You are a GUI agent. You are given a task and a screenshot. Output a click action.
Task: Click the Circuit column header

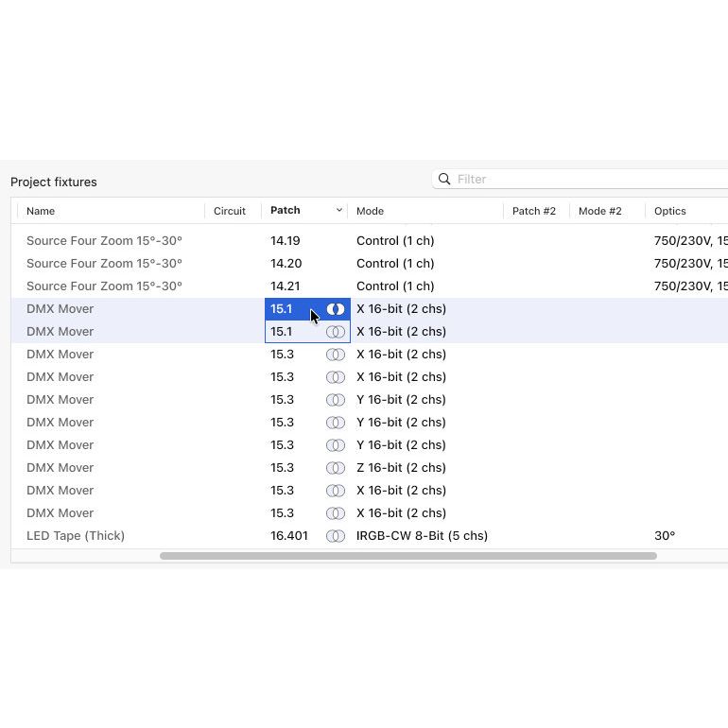[x=230, y=211]
